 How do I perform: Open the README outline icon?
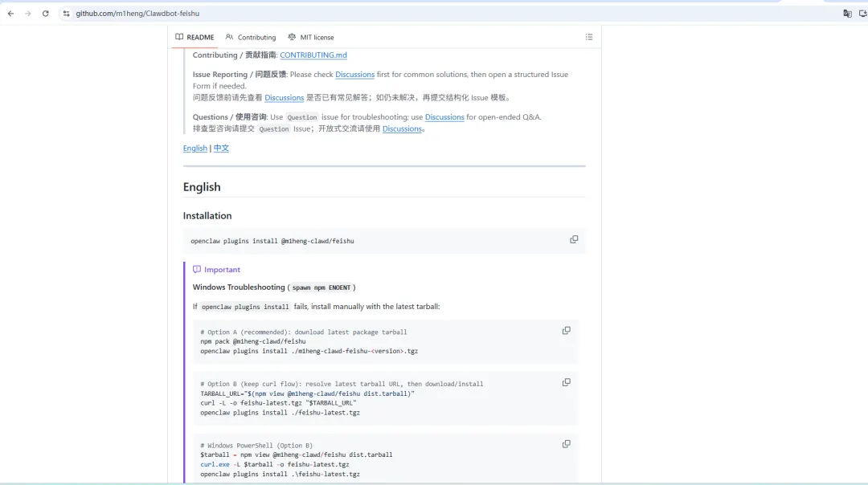click(589, 37)
